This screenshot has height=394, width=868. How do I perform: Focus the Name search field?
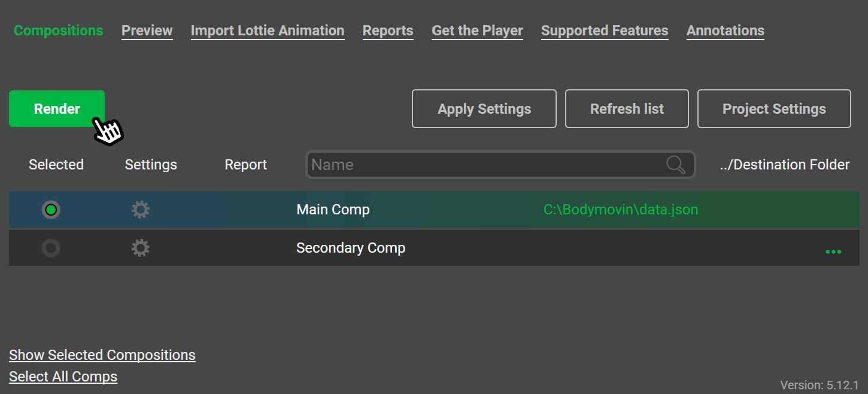500,165
